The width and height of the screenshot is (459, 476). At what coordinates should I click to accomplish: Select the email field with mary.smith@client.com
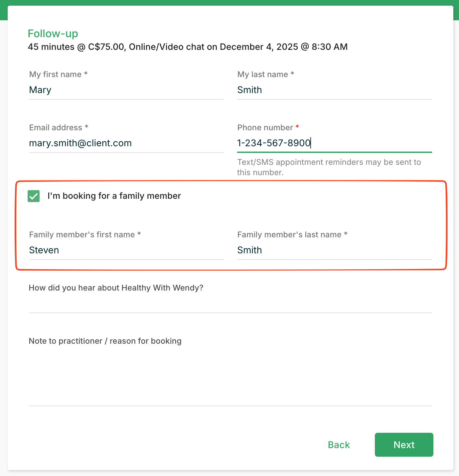coord(126,143)
